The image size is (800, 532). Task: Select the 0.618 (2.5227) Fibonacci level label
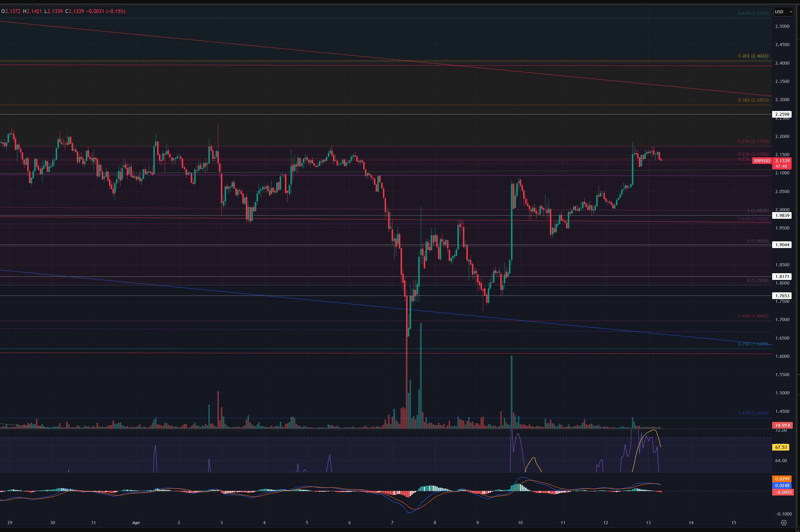pyautogui.click(x=753, y=13)
